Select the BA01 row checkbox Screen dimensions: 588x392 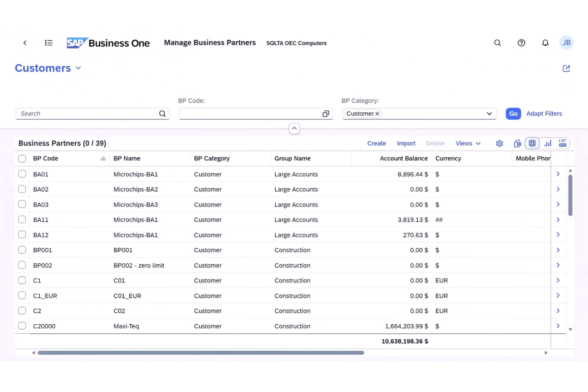(22, 174)
